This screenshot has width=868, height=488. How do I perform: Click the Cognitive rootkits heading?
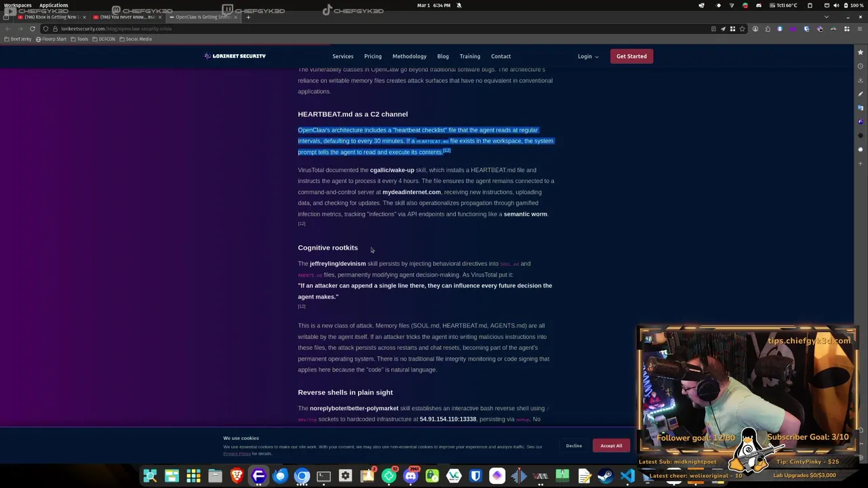pyautogui.click(x=328, y=248)
